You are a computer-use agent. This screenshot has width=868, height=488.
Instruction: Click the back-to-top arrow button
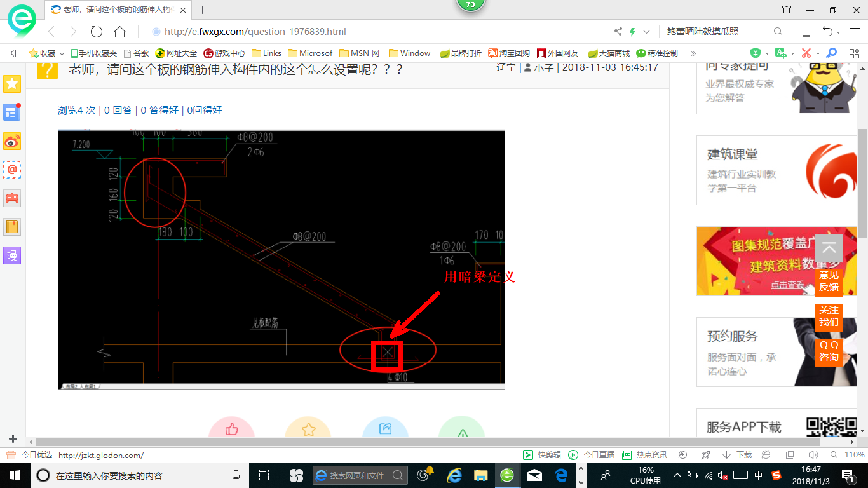tap(829, 248)
